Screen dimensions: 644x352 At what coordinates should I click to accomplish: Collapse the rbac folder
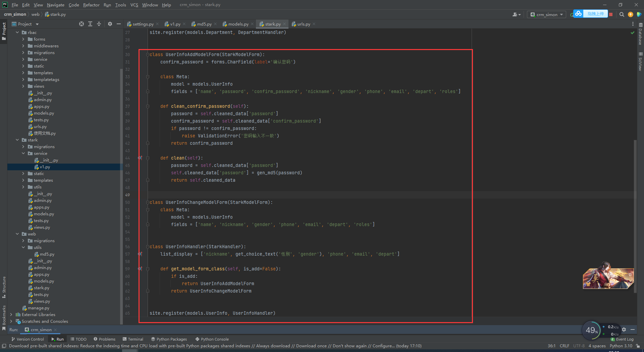click(x=17, y=33)
